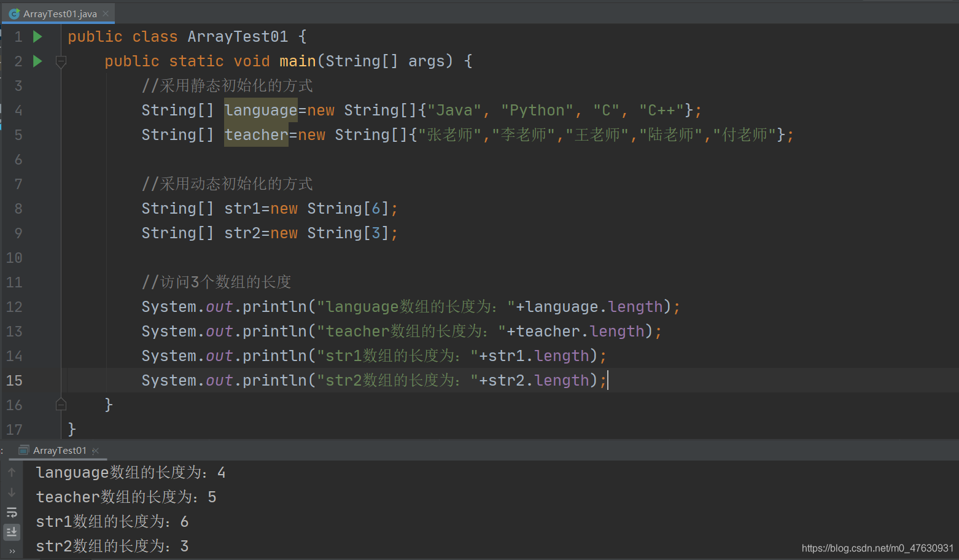The image size is (959, 560).
Task: Go up the stack trace arrow
Action: pyautogui.click(x=12, y=472)
